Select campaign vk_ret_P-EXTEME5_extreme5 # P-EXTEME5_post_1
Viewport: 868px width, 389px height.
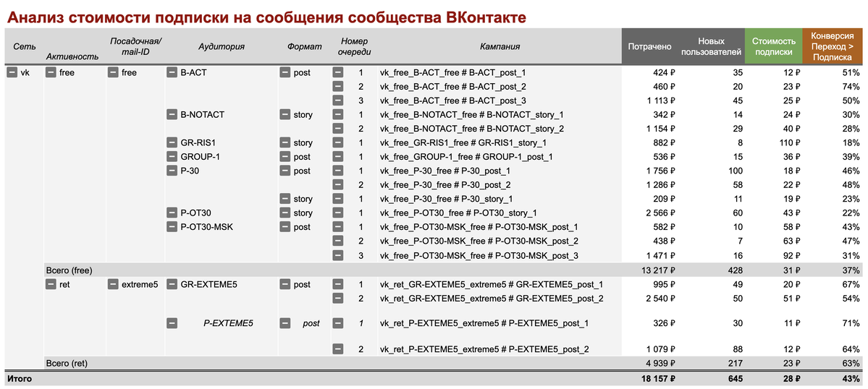coord(484,323)
